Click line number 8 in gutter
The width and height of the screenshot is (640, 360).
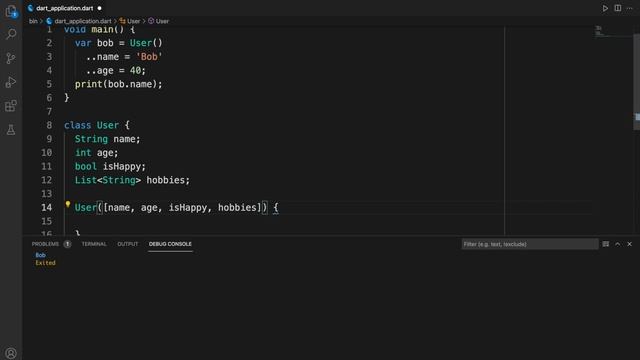point(49,125)
